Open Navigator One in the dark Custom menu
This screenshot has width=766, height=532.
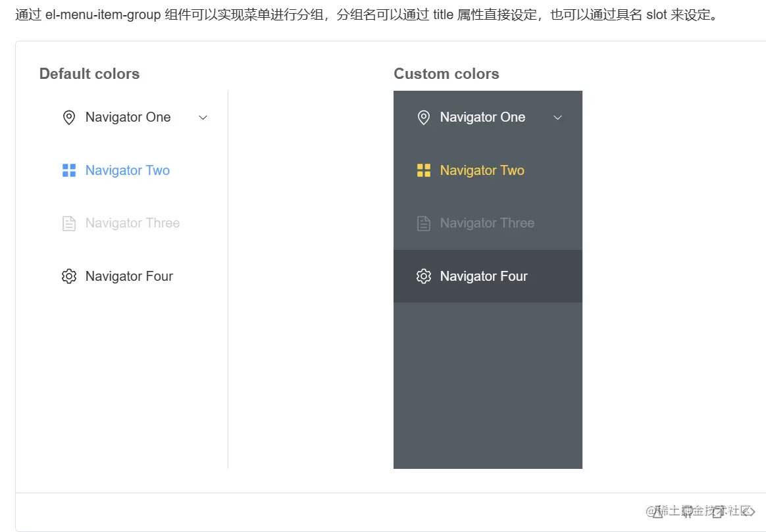click(x=488, y=118)
